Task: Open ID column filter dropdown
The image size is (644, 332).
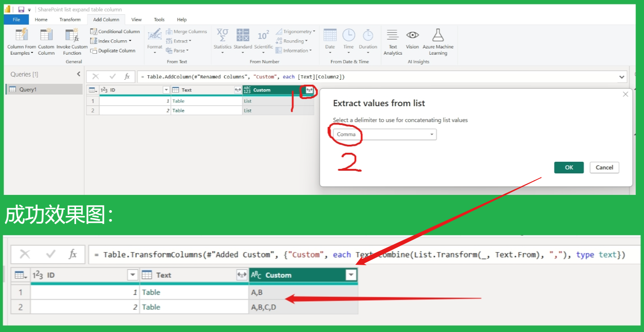Action: tap(166, 90)
